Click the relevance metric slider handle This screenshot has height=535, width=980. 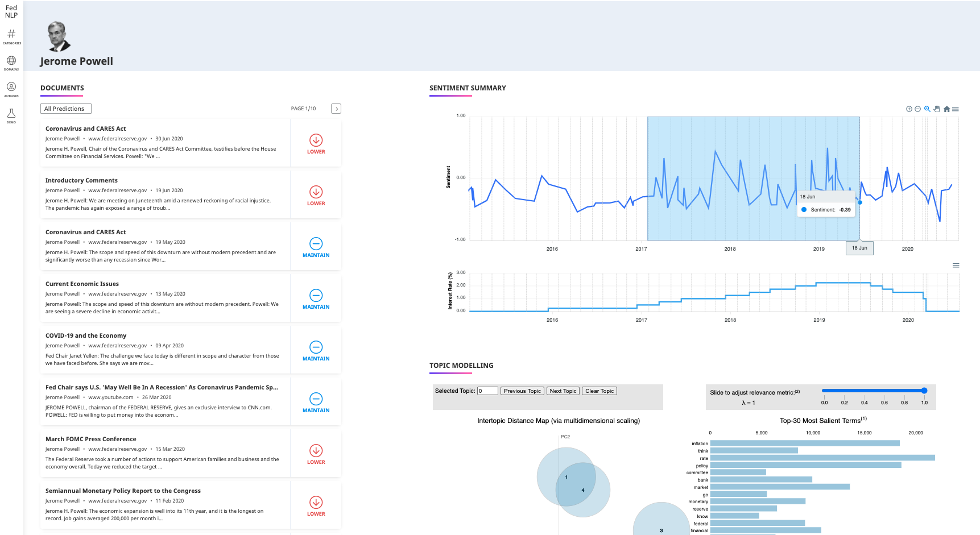tap(924, 391)
